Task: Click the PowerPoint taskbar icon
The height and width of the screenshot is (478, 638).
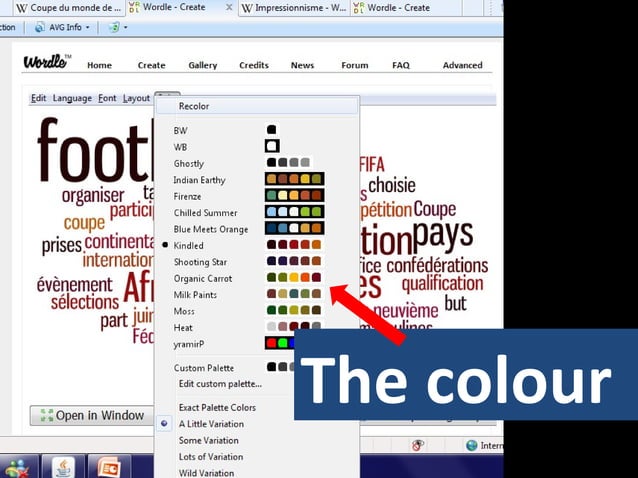Action: pyautogui.click(x=109, y=467)
